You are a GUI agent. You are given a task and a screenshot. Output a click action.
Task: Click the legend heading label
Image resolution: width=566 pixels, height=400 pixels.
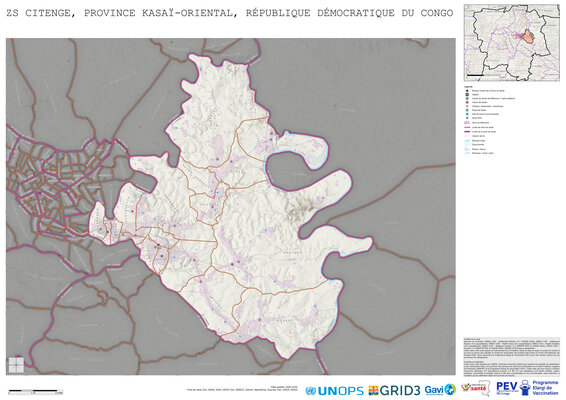(x=468, y=87)
